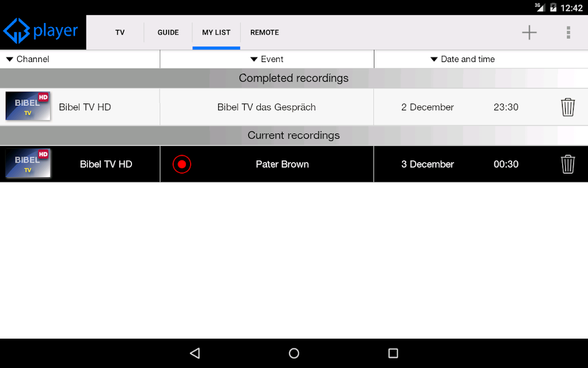
Task: Open the Bibel TV das Gespräch recording entry
Action: [294, 107]
